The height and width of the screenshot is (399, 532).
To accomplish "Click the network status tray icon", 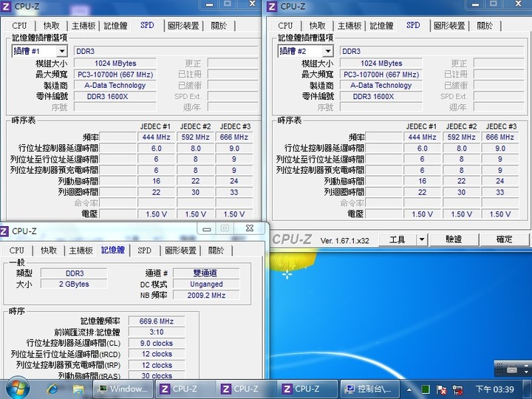I will pos(457,389).
